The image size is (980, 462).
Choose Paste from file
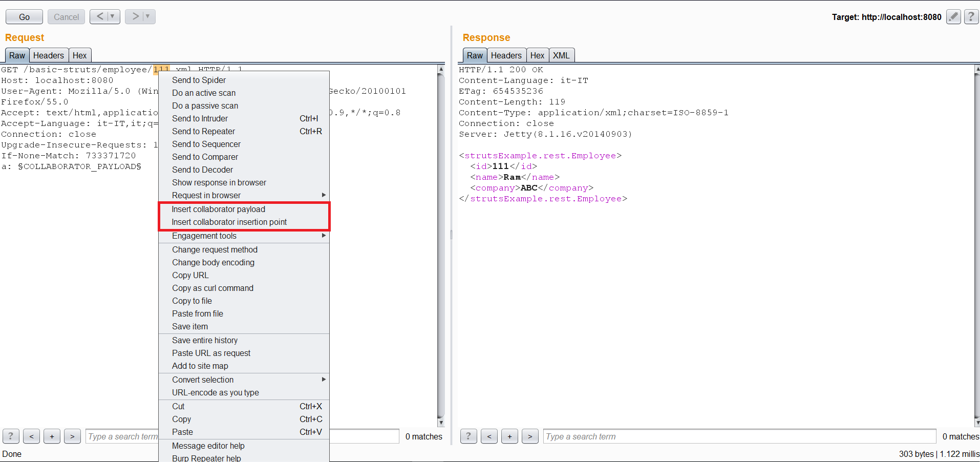tap(244, 313)
